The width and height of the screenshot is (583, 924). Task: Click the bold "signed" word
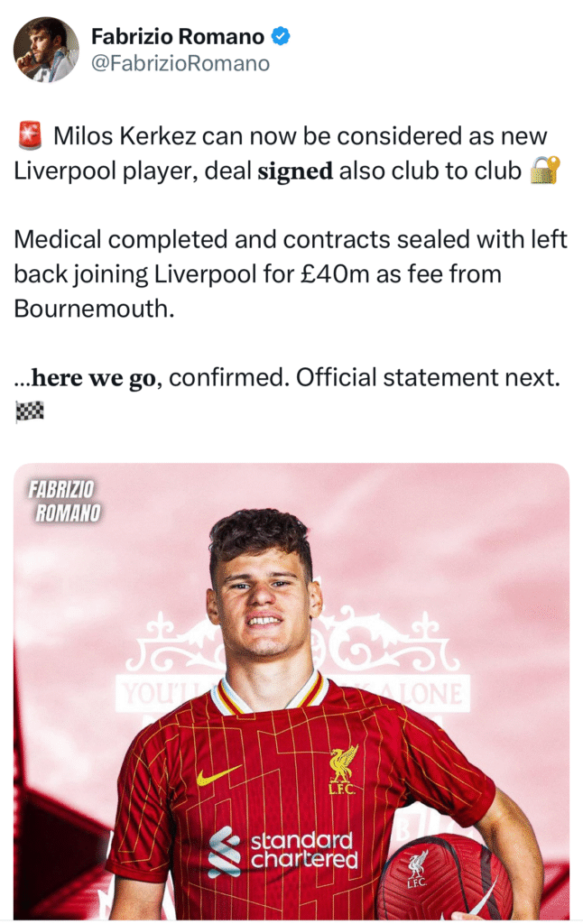[x=295, y=171]
